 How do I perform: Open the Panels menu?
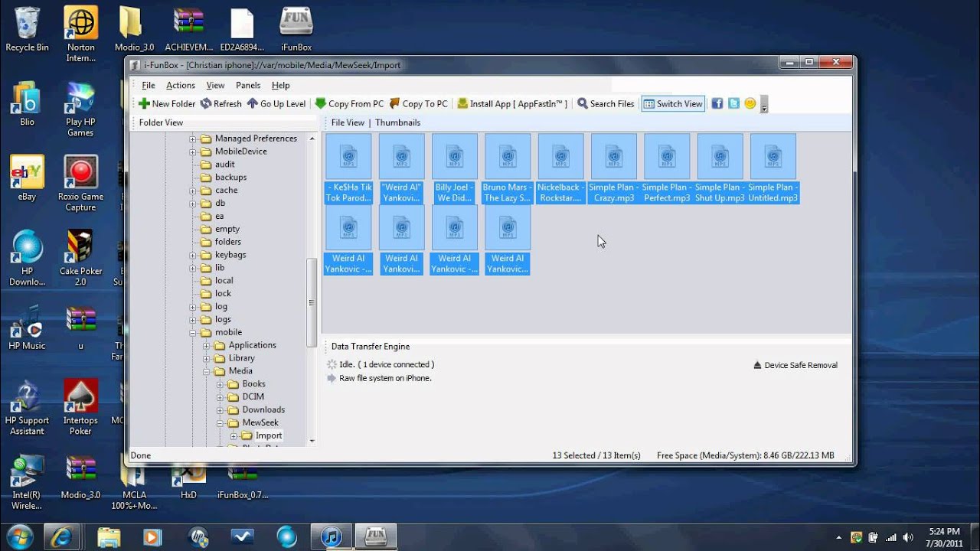248,85
